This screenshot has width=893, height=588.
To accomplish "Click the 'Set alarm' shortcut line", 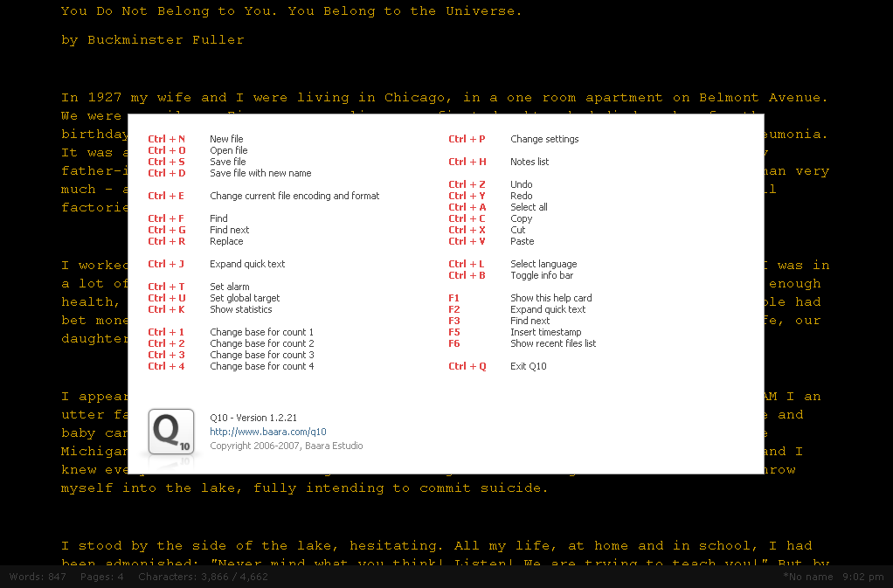I will (229, 287).
